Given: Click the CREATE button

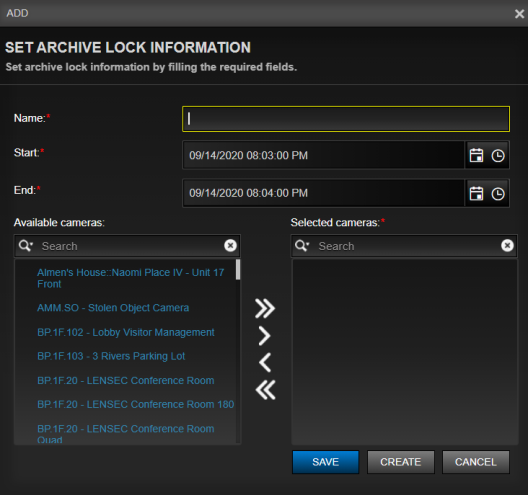Looking at the screenshot, I should click(x=401, y=462).
